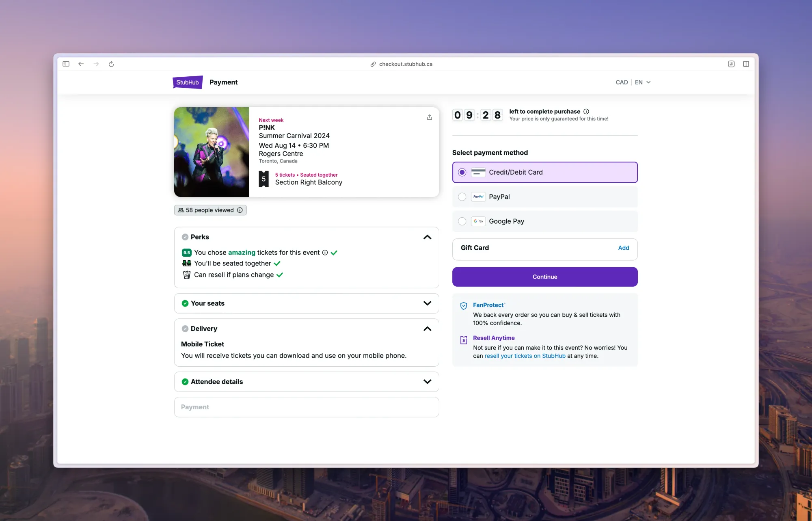Open the CAD currency selector
This screenshot has height=521, width=812.
click(622, 82)
